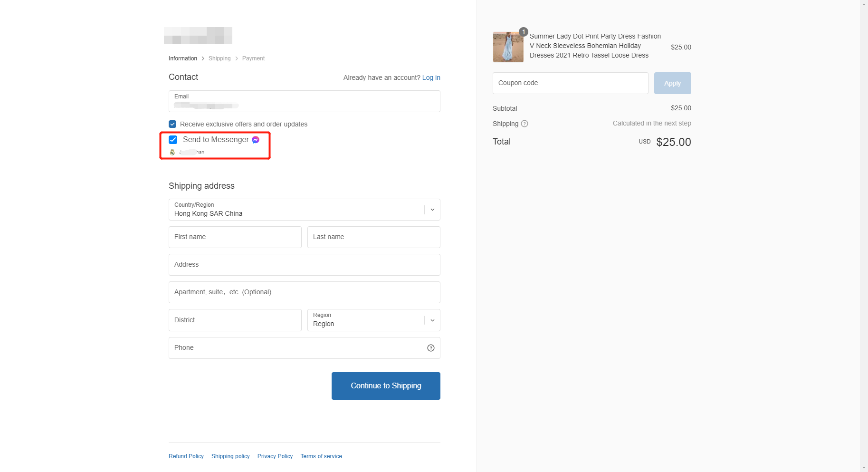Go to the Payment breadcrumb step
Viewport: 868px width, 472px height.
click(253, 58)
